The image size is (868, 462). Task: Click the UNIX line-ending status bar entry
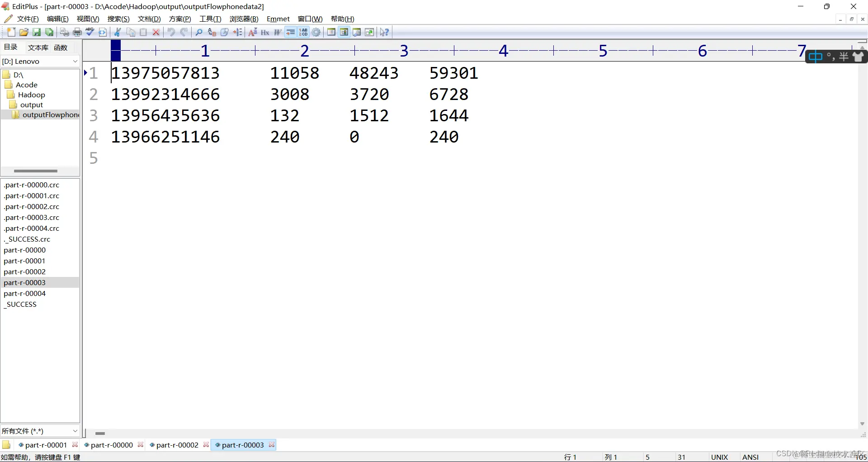[x=719, y=457]
